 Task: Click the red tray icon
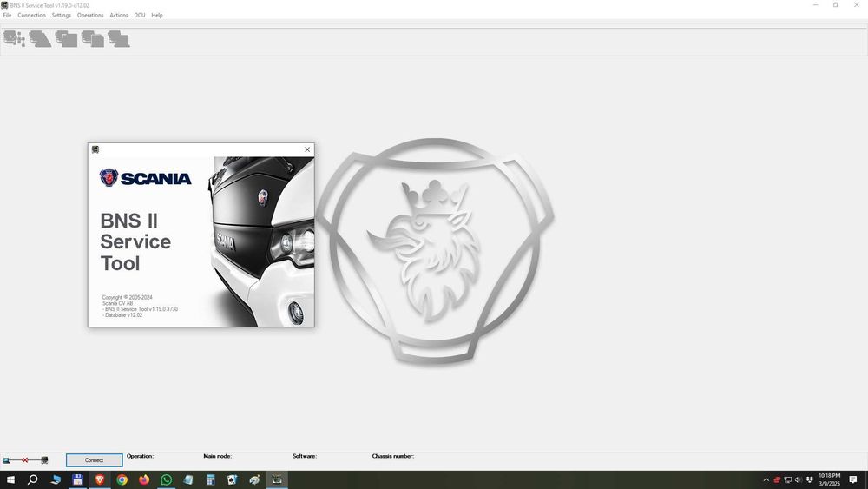tap(777, 479)
